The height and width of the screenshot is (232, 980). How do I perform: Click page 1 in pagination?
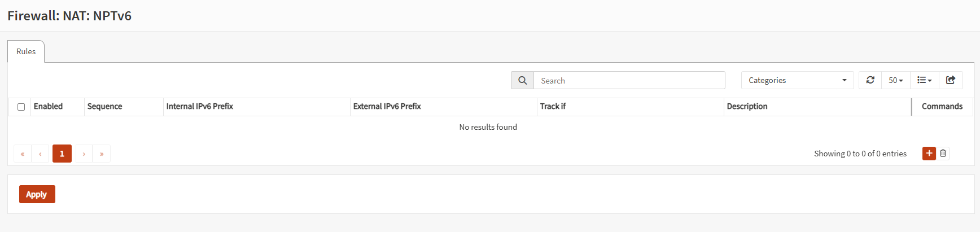click(62, 154)
